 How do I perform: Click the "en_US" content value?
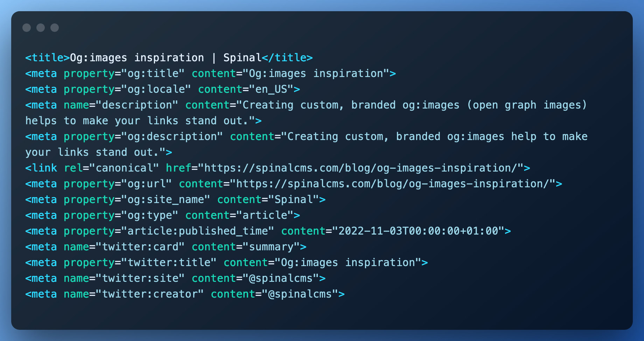pos(271,89)
